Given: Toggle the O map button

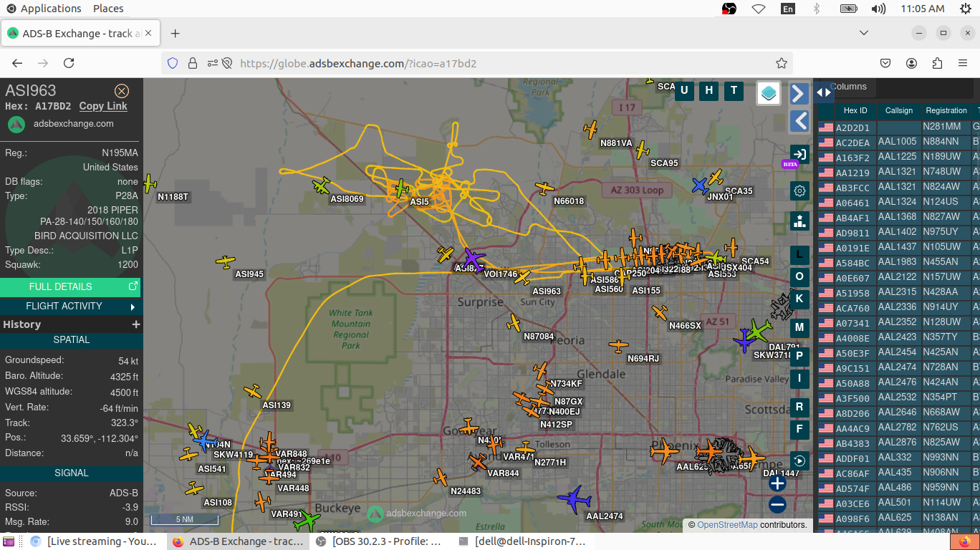Looking at the screenshot, I should pos(799,276).
